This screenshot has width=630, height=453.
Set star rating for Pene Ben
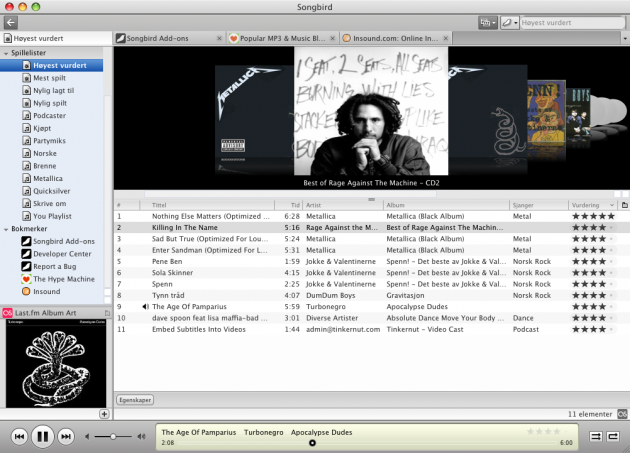pyautogui.click(x=593, y=261)
